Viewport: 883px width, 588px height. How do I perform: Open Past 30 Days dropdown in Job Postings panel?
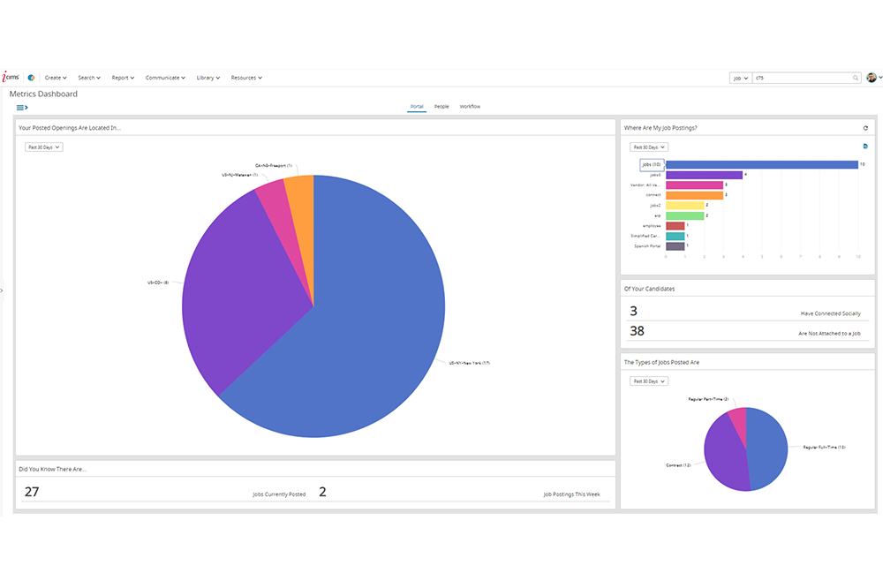click(649, 147)
